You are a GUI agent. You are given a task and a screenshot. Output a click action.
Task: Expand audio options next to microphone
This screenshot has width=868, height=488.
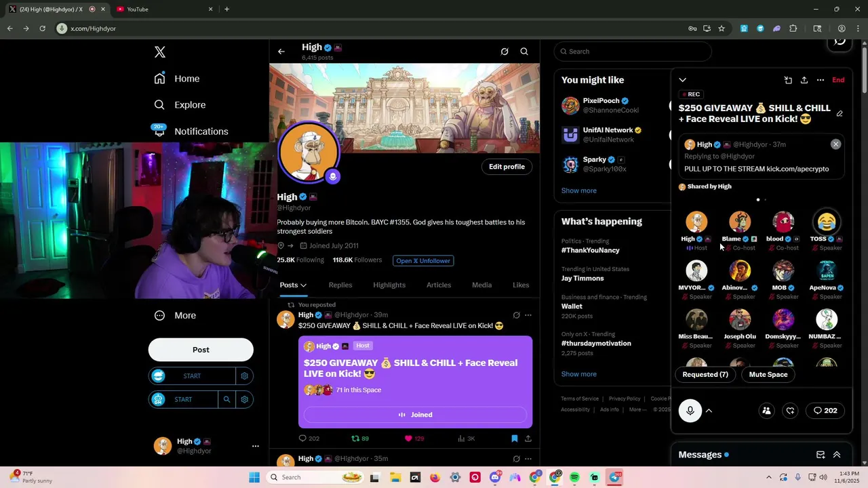[709, 411]
